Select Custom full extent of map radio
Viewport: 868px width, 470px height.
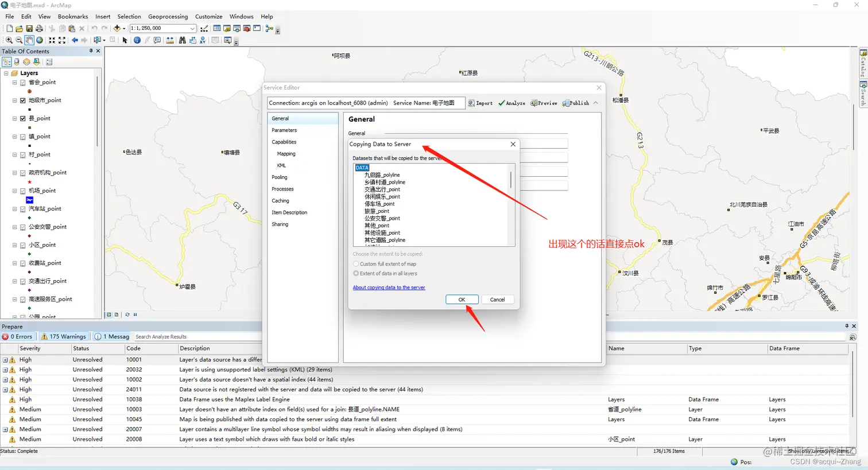pyautogui.click(x=356, y=264)
